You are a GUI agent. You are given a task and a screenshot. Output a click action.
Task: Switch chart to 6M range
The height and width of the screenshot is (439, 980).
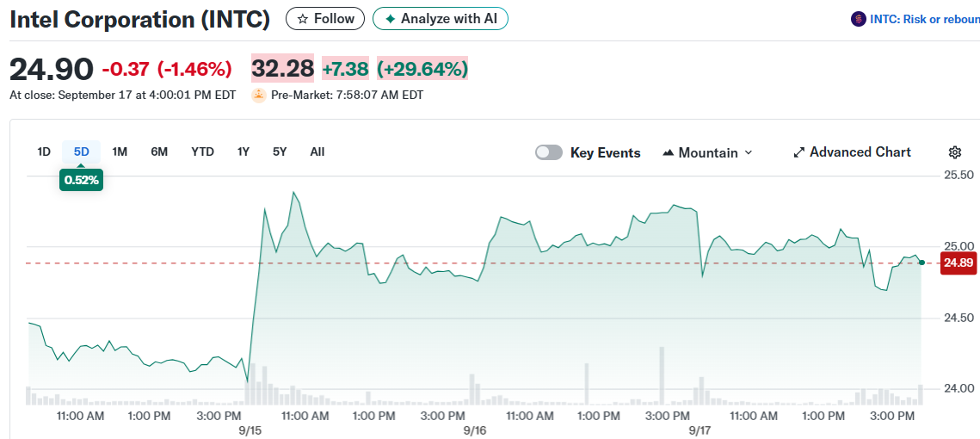[x=159, y=151]
